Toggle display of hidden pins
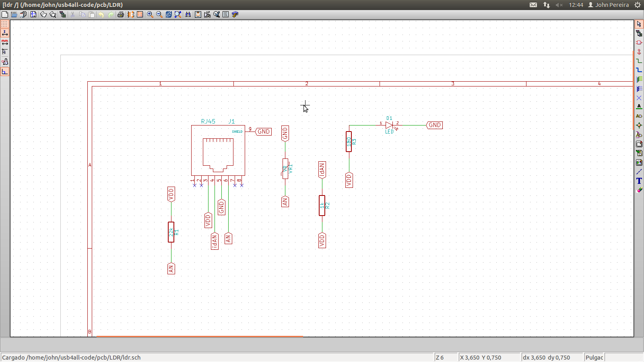Image resolution: width=644 pixels, height=362 pixels. pos(5,62)
